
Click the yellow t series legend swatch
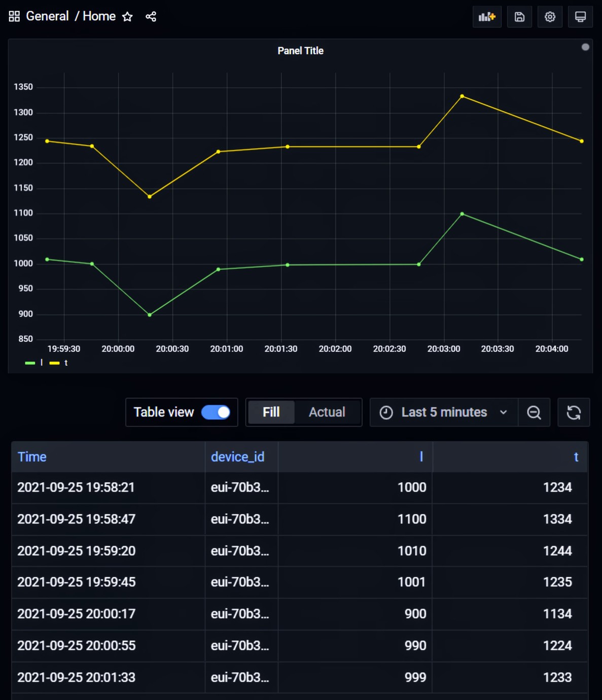pyautogui.click(x=54, y=363)
